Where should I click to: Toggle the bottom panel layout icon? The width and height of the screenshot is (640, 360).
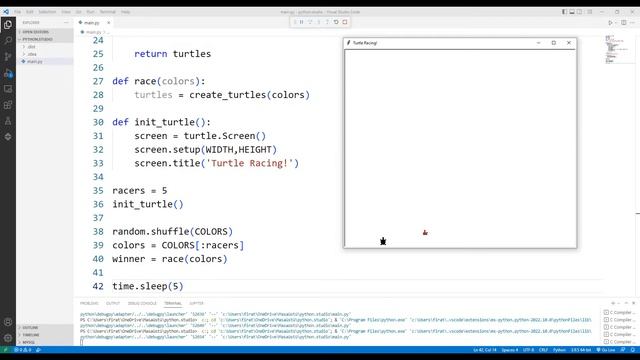coord(572,12)
